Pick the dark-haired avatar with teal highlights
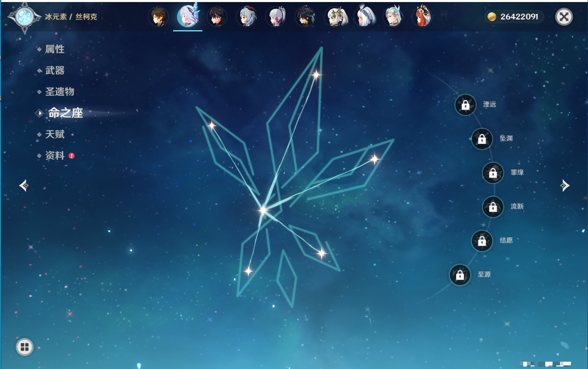Screen dimensions: 588x369 (x=305, y=17)
